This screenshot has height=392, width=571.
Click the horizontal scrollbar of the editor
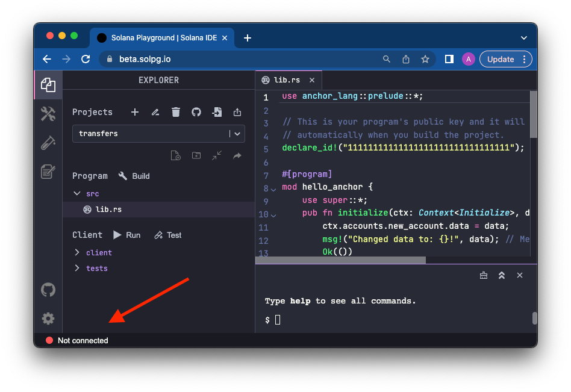[340, 260]
